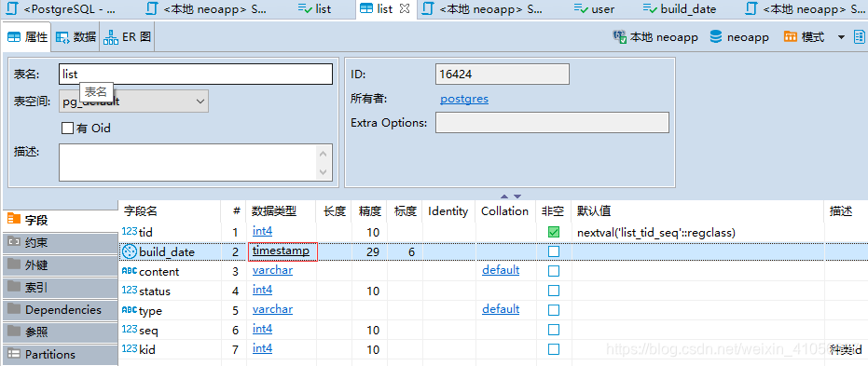Click the clock icon beside build_date
The height and width of the screenshot is (366, 868).
129,251
